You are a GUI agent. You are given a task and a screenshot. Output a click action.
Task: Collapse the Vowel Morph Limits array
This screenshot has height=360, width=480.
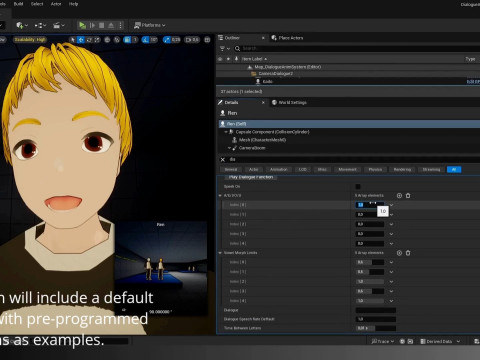(x=220, y=253)
